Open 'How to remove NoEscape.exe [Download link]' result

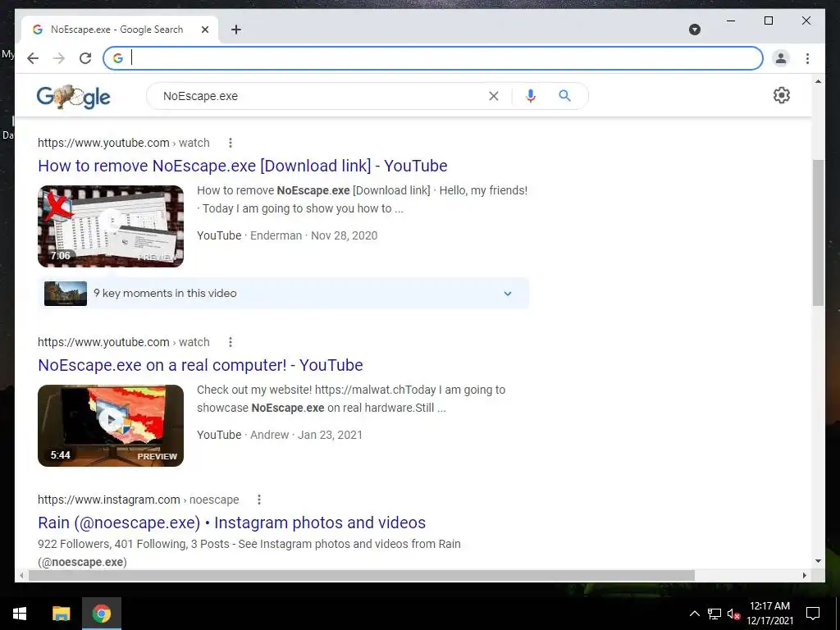click(x=243, y=166)
